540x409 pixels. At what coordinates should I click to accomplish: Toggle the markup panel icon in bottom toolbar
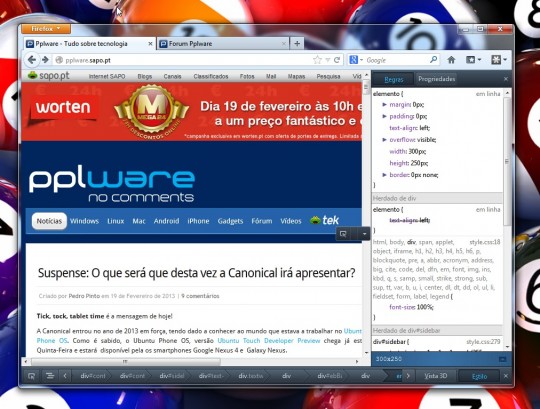[50, 376]
